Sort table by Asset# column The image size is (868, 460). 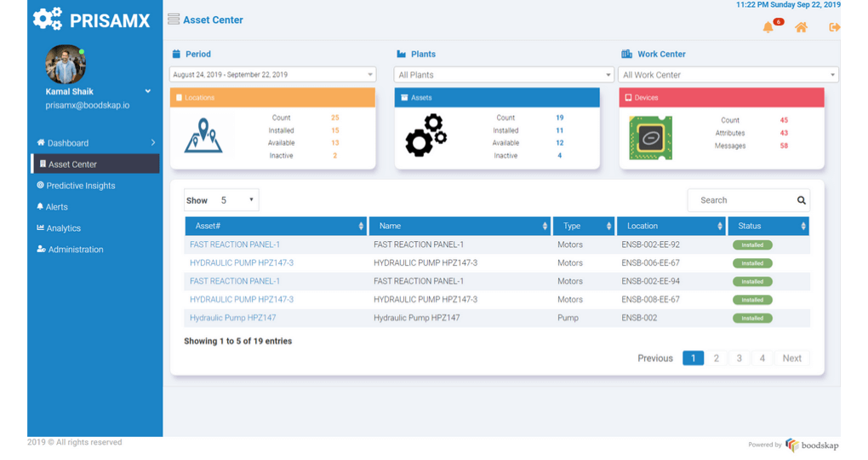coord(276,226)
